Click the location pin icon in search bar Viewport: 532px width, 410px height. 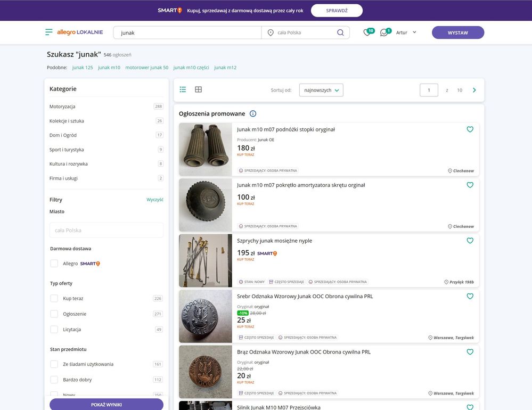271,32
